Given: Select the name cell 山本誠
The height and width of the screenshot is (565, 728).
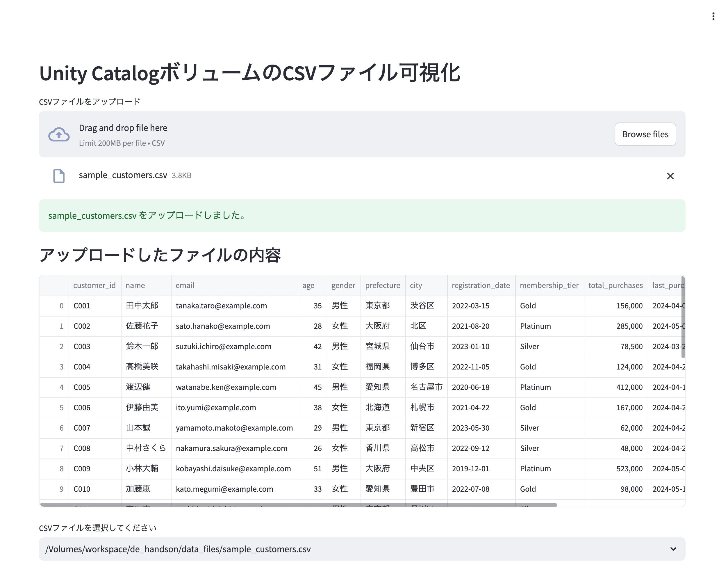Looking at the screenshot, I should coord(146,428).
